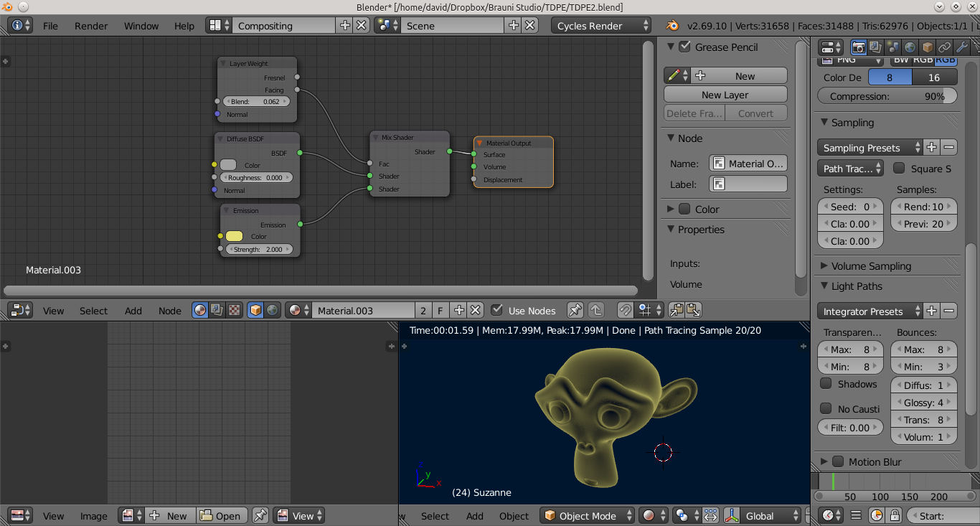Select the Compositing nodes tree type icon
Image resolution: width=980 pixels, height=526 pixels.
click(x=217, y=310)
